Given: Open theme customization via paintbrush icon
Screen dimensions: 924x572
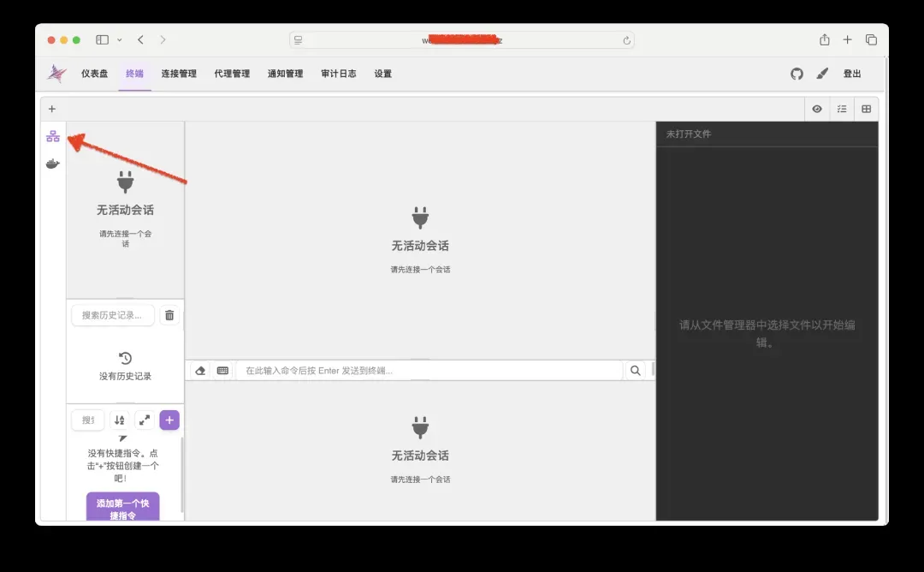Looking at the screenshot, I should pyautogui.click(x=822, y=74).
